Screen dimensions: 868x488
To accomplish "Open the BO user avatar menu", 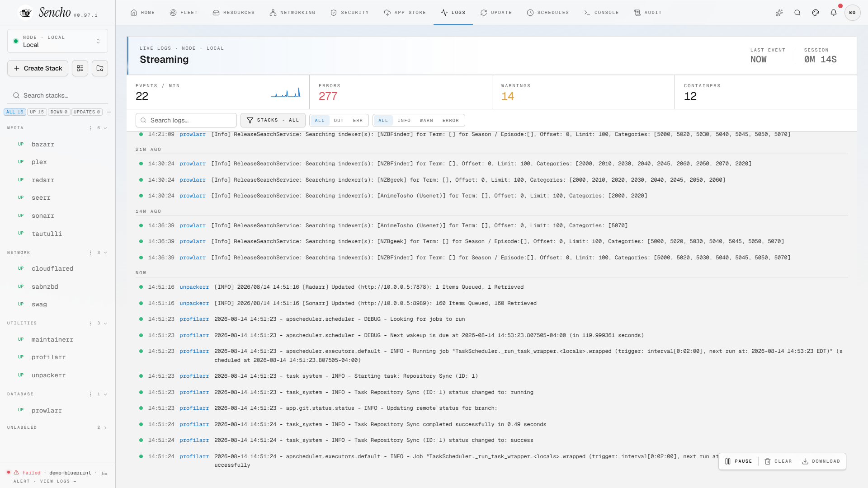I will tap(852, 13).
